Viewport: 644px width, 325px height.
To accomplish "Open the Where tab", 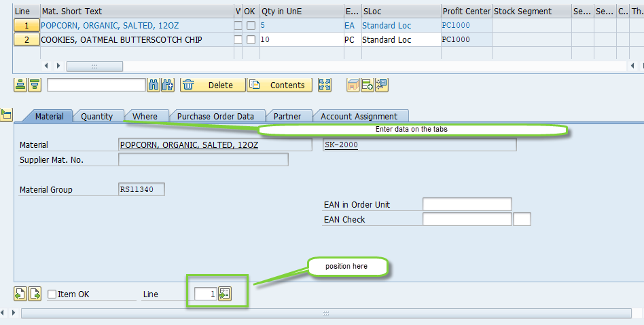I will pyautogui.click(x=145, y=116).
